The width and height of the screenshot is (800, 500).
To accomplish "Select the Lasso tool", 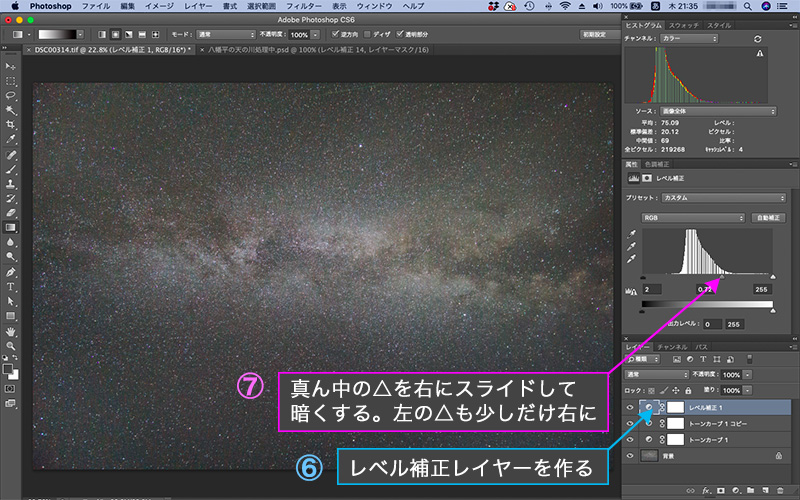I will pos(10,95).
